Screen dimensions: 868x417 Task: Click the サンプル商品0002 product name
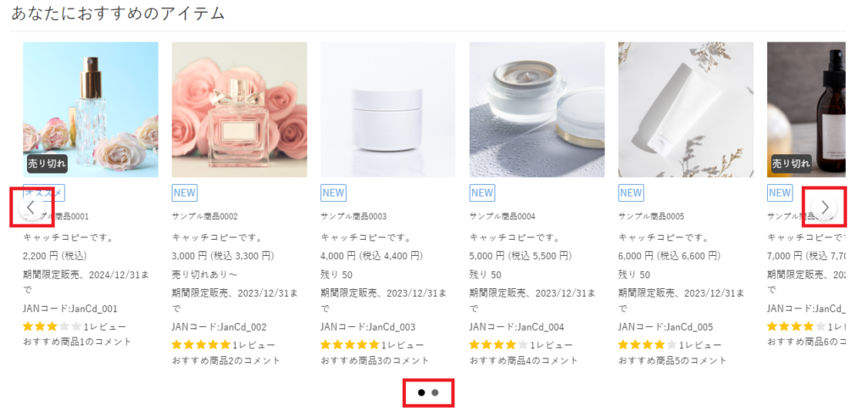coord(205,216)
